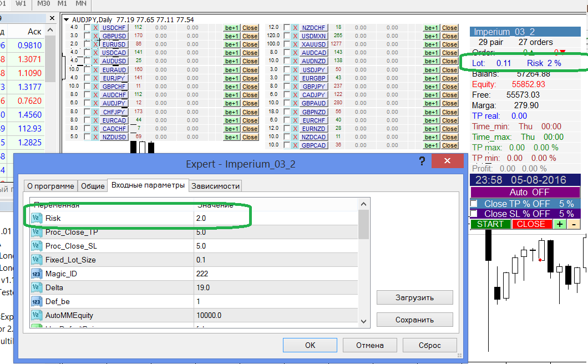Screen dimensions: 588x364
Task: Click the variable icon next to AutoMMEquity
Action: (37, 315)
